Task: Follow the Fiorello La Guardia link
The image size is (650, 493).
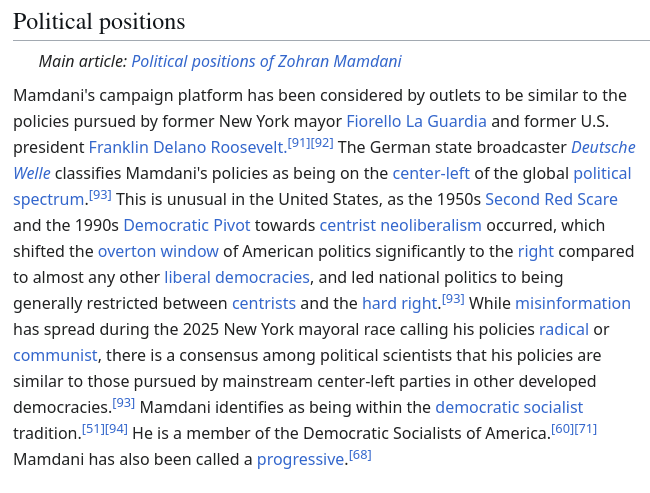Action: click(416, 122)
